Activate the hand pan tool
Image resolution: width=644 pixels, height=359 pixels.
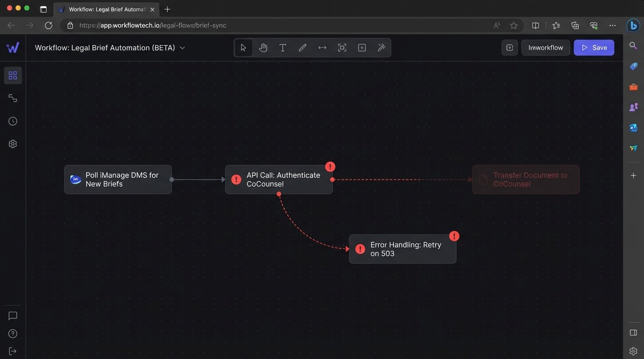tap(263, 48)
